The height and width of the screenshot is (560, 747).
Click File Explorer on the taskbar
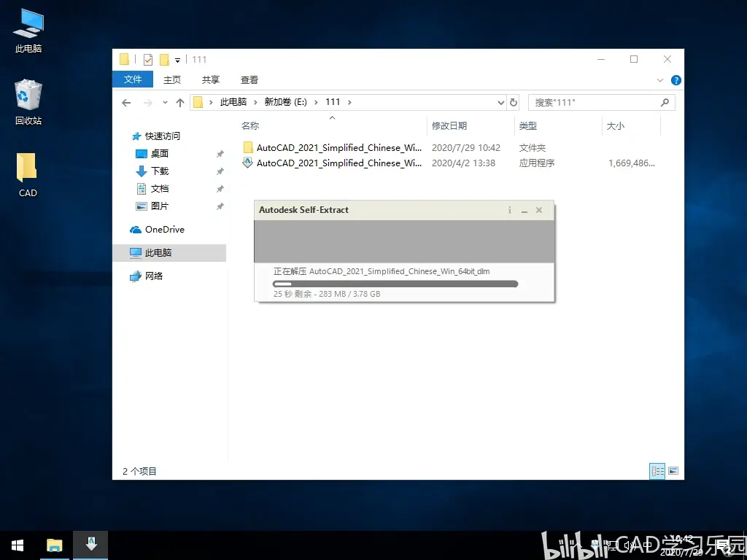click(54, 545)
